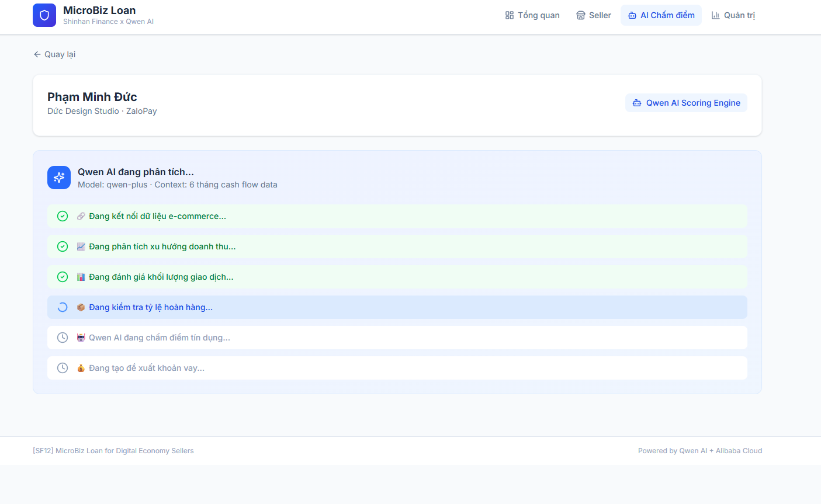
Task: Click the Đang tạo đề xuất khoản vay text
Action: point(147,368)
